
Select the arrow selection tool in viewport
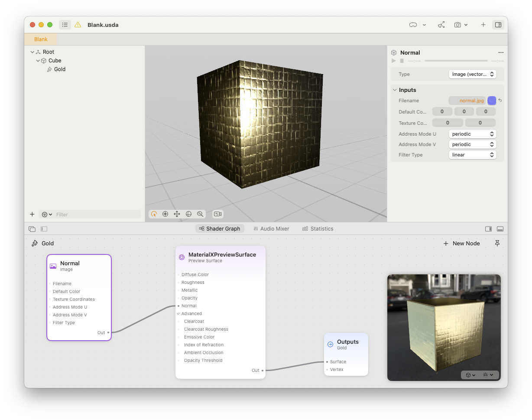[x=154, y=214]
